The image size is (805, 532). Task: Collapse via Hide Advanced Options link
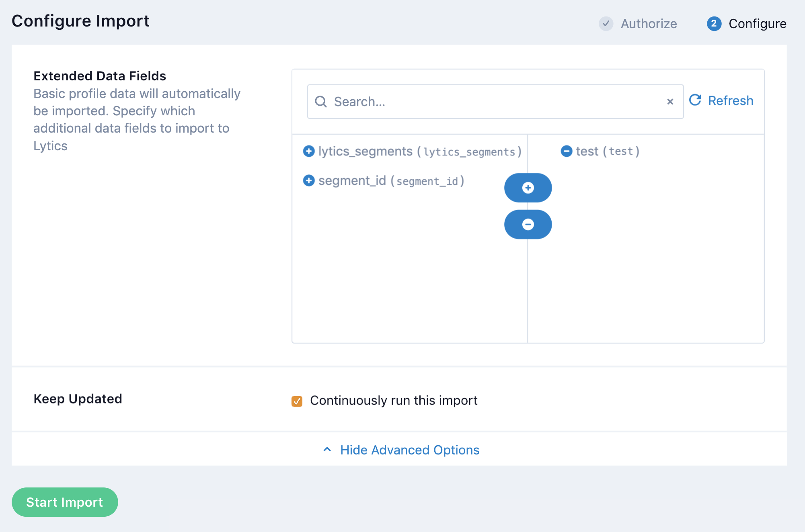[410, 450]
